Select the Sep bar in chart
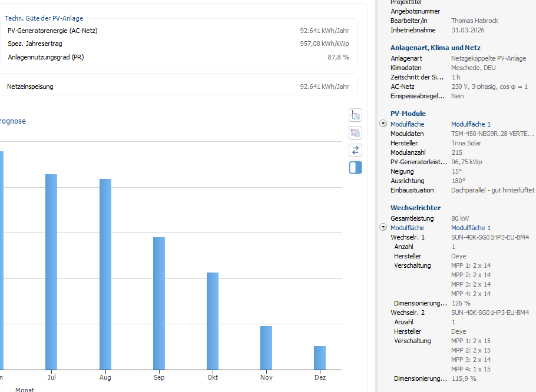The image size is (536, 392). click(x=159, y=303)
